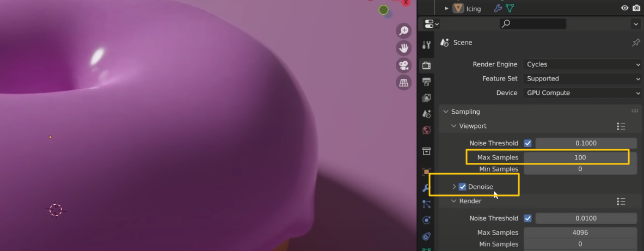
Task: Click the Device label
Action: [507, 93]
